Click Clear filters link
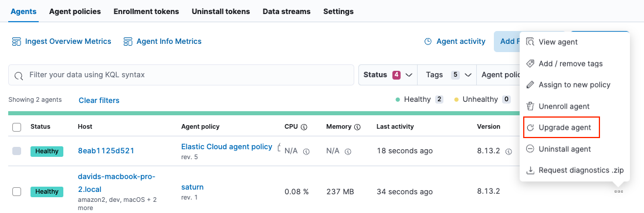The image size is (644, 213). point(99,101)
